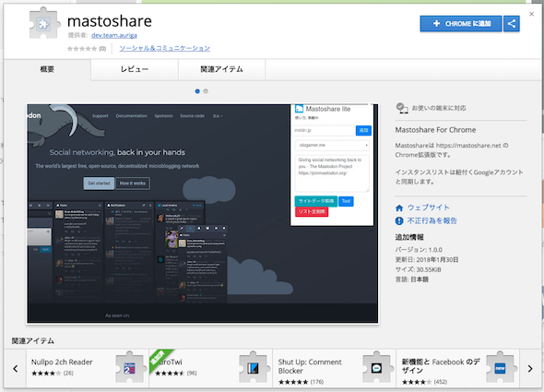Image resolution: width=544 pixels, height=392 pixels.
Task: Click the 更新日: 2018年1月30日 text
Action: [427, 260]
